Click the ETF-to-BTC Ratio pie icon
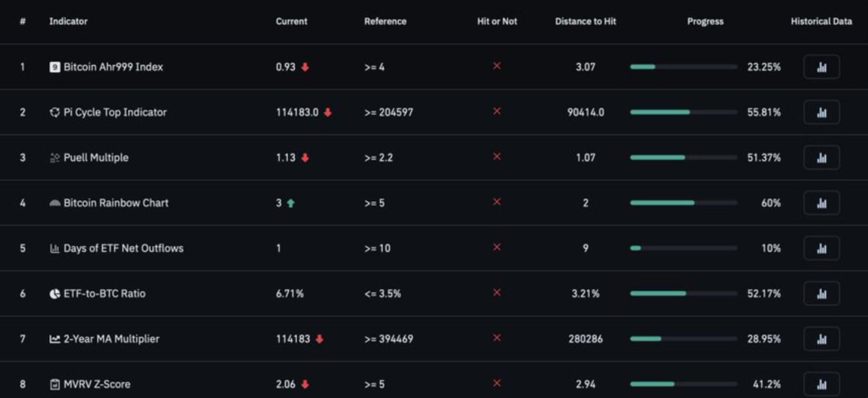 click(55, 294)
